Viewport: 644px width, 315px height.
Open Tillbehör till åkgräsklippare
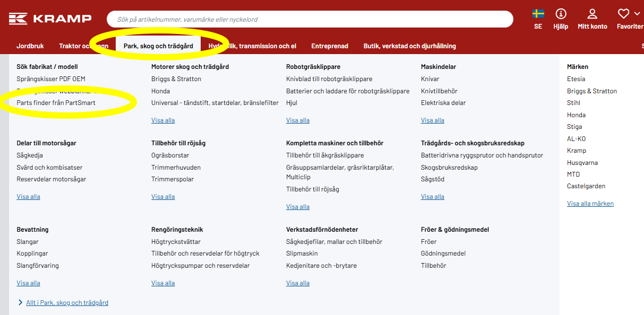(325, 155)
